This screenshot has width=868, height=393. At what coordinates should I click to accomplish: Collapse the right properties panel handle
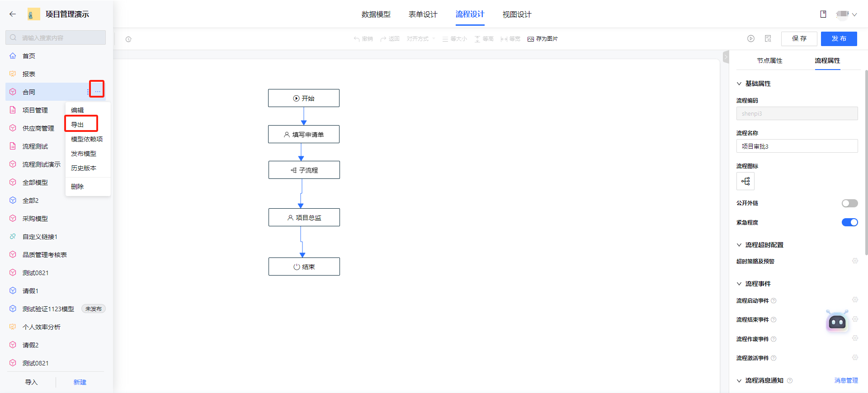click(x=726, y=57)
